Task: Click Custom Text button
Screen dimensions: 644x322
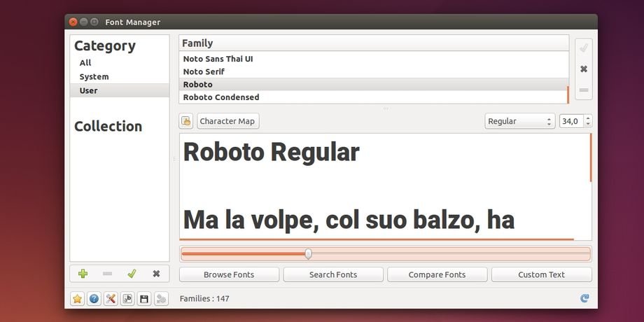Action: [541, 275]
